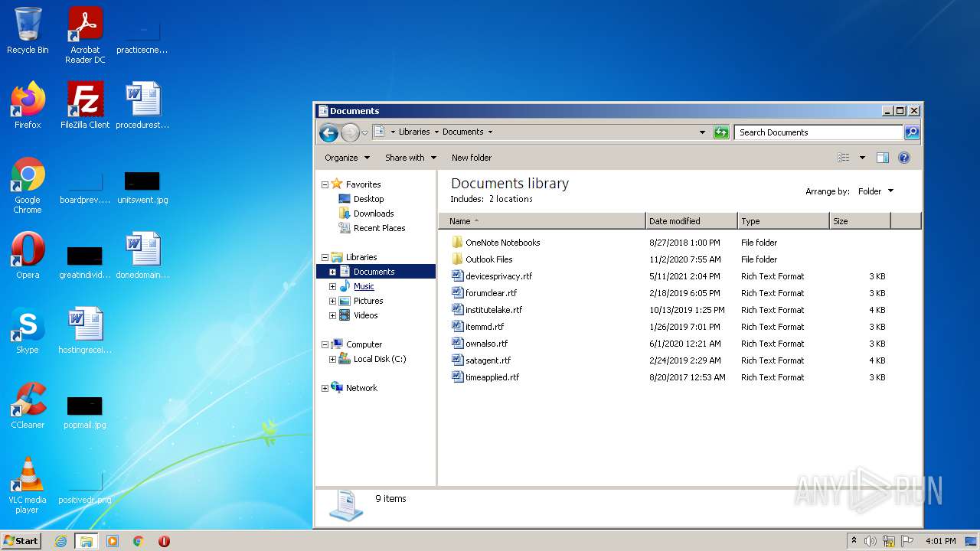
Task: Click Chrome icon in taskbar
Action: [139, 541]
